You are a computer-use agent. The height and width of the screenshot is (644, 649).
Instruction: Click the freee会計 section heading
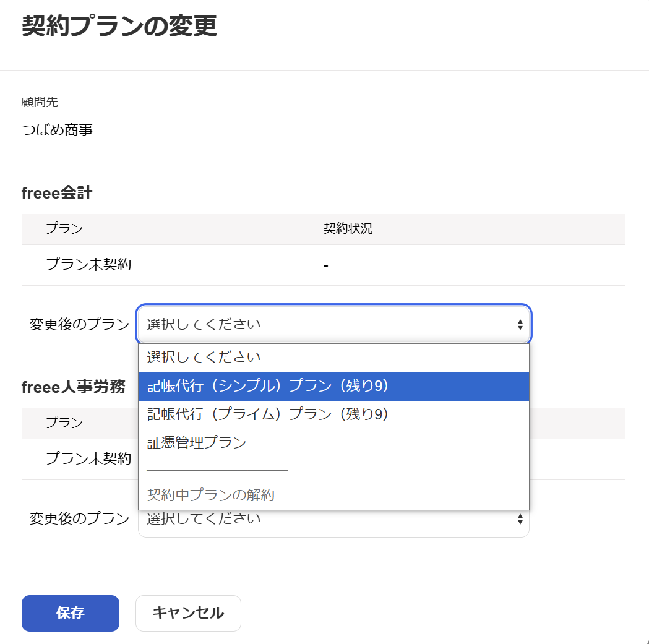[x=57, y=193]
